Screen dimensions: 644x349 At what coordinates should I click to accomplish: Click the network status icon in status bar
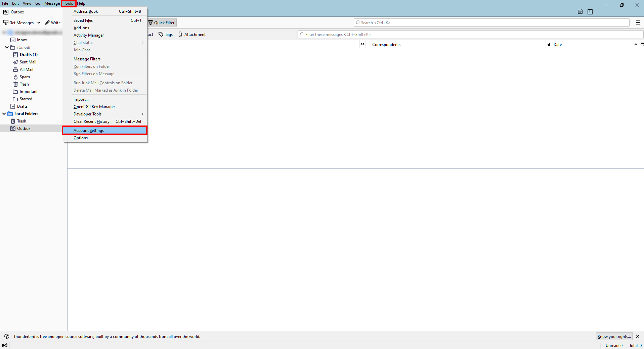point(5,345)
